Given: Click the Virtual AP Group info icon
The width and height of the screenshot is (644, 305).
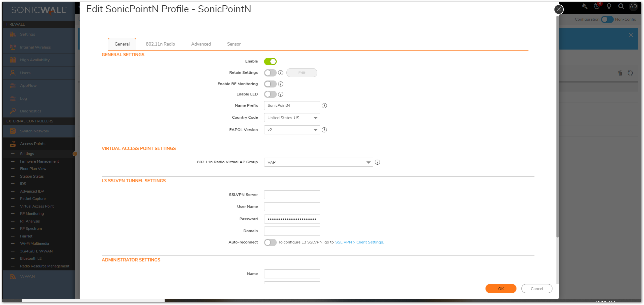Looking at the screenshot, I should click(377, 162).
